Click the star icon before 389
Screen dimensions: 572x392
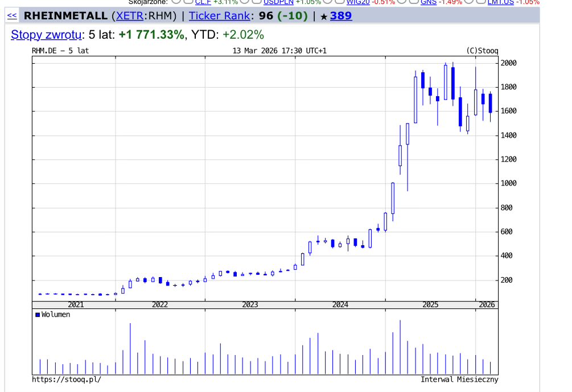pyautogui.click(x=324, y=16)
